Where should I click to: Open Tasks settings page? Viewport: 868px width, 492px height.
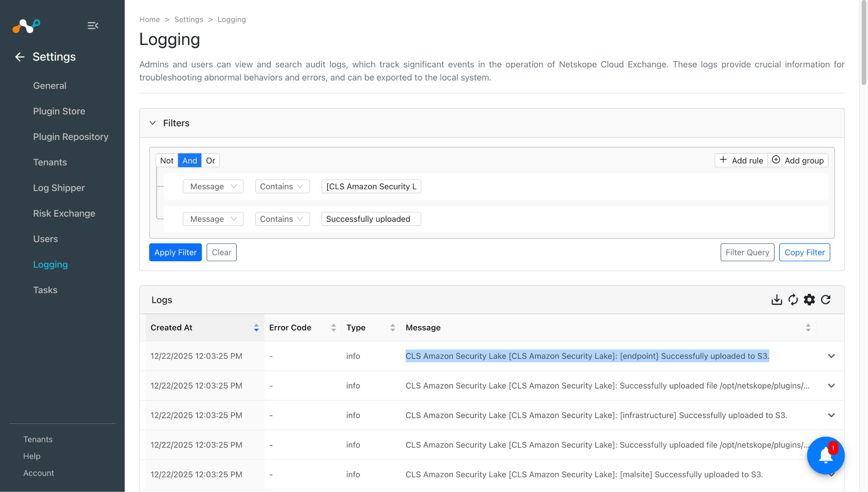(45, 290)
